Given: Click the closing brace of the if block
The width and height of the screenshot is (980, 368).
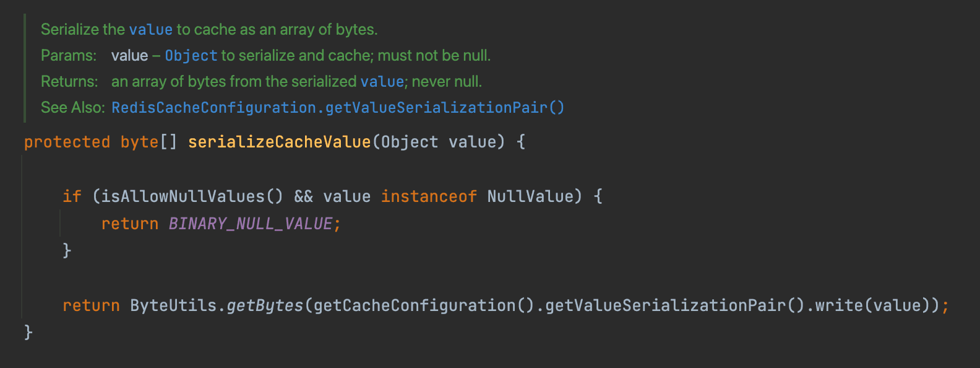Looking at the screenshot, I should [x=67, y=251].
